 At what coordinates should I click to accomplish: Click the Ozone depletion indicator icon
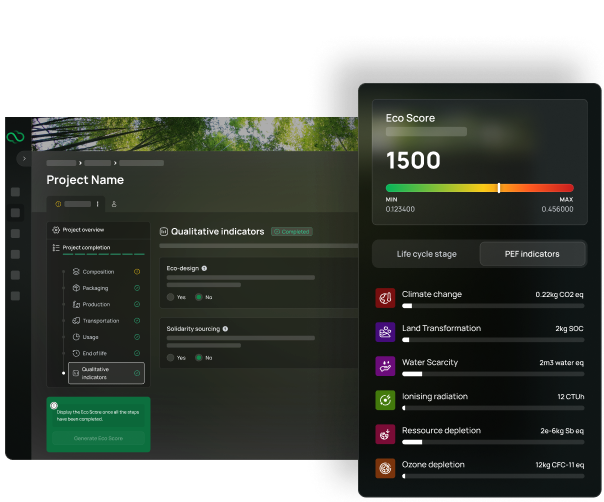[385, 468]
